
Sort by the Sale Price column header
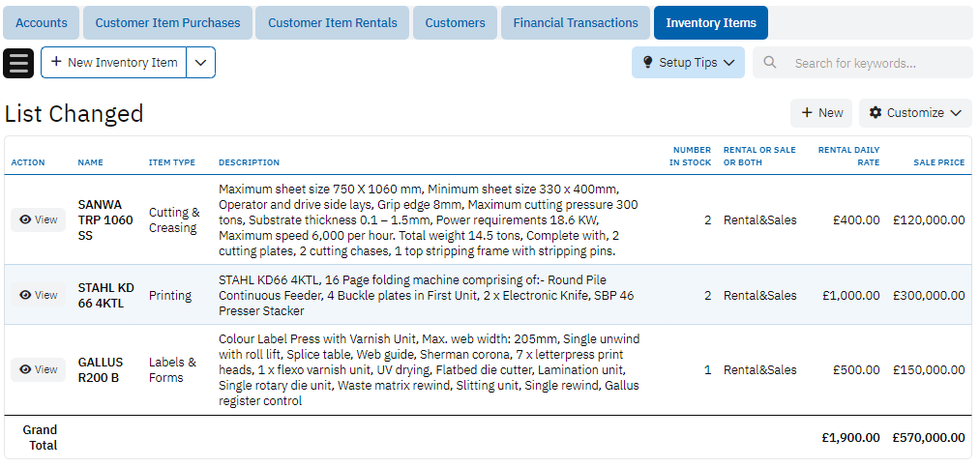click(938, 162)
